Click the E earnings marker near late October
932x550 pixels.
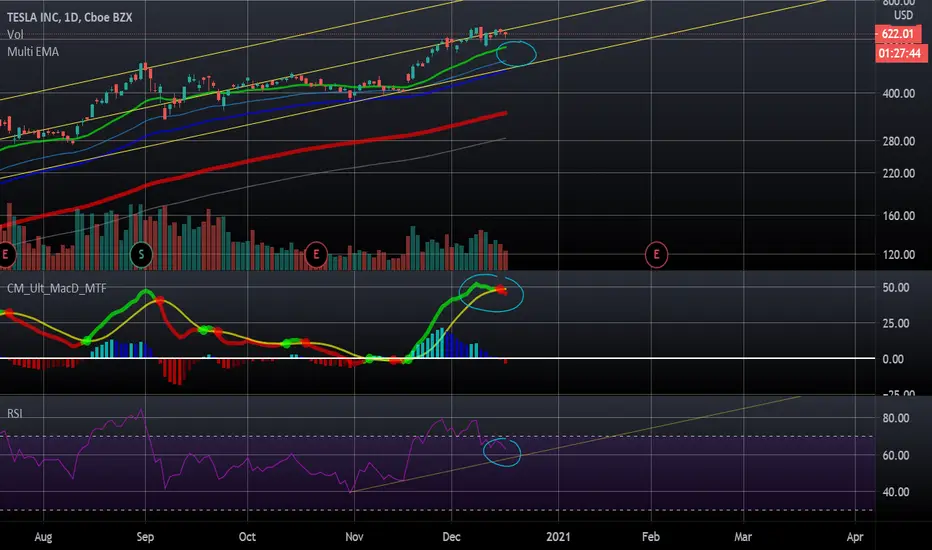[316, 255]
